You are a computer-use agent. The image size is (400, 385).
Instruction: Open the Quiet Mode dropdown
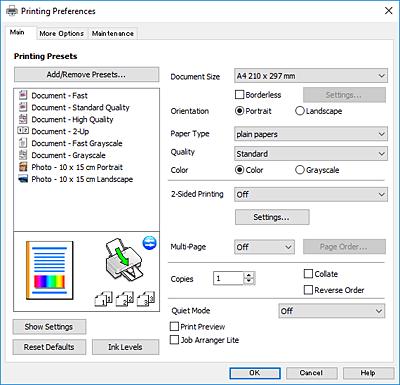(x=332, y=311)
